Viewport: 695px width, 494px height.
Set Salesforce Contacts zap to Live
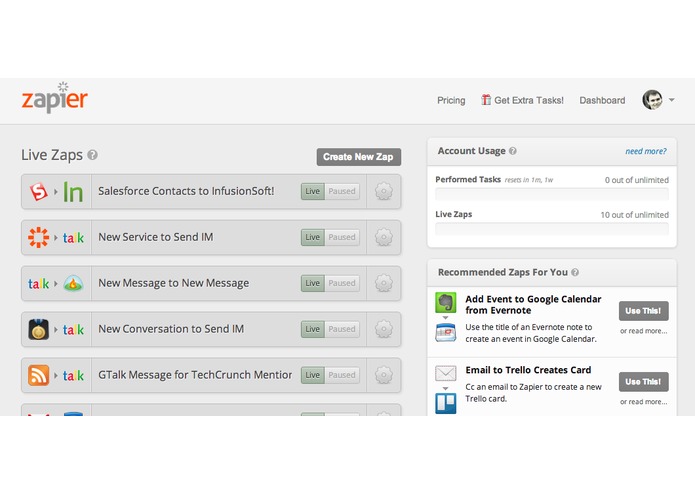[312, 191]
